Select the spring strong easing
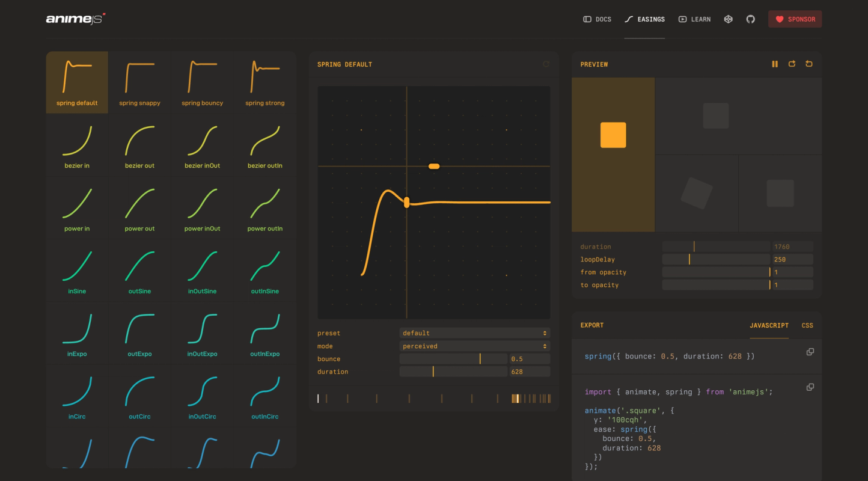 click(x=264, y=82)
